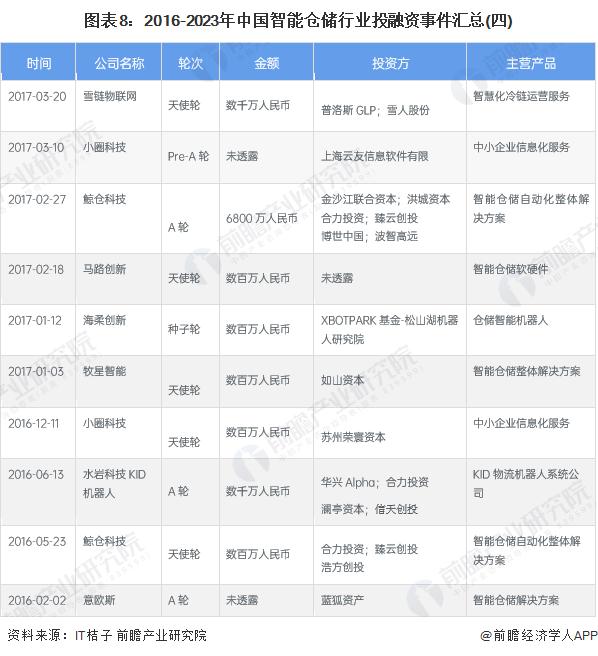
Task: Select the 雪链物联网 company cell
Action: click(x=118, y=106)
